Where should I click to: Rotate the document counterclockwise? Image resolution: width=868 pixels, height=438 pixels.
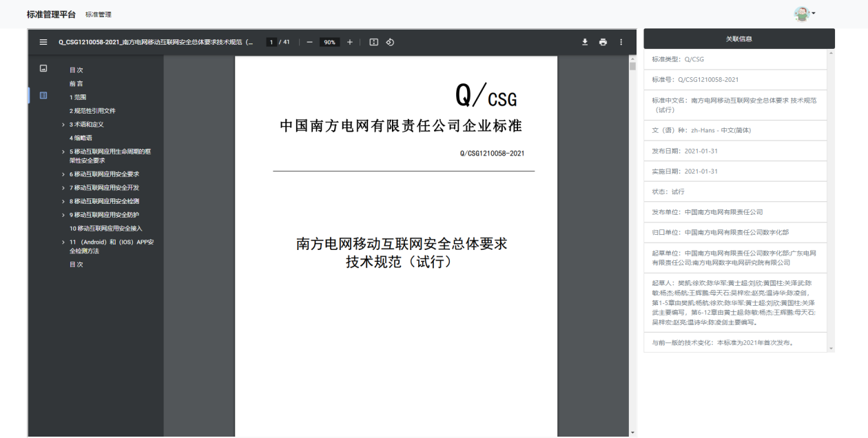(x=390, y=42)
